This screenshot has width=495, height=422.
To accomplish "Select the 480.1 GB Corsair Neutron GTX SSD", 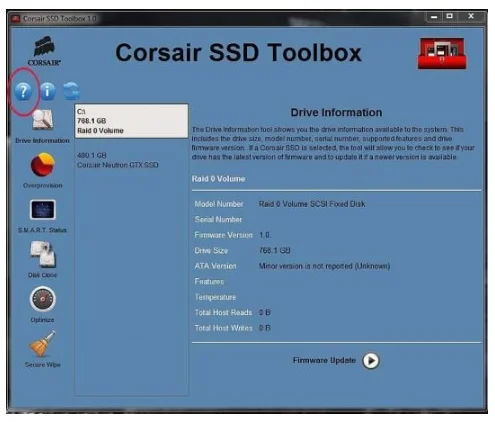I will (x=118, y=160).
